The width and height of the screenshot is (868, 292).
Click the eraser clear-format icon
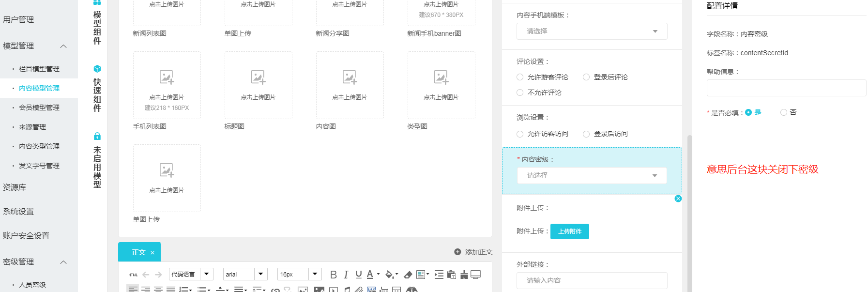click(x=408, y=275)
